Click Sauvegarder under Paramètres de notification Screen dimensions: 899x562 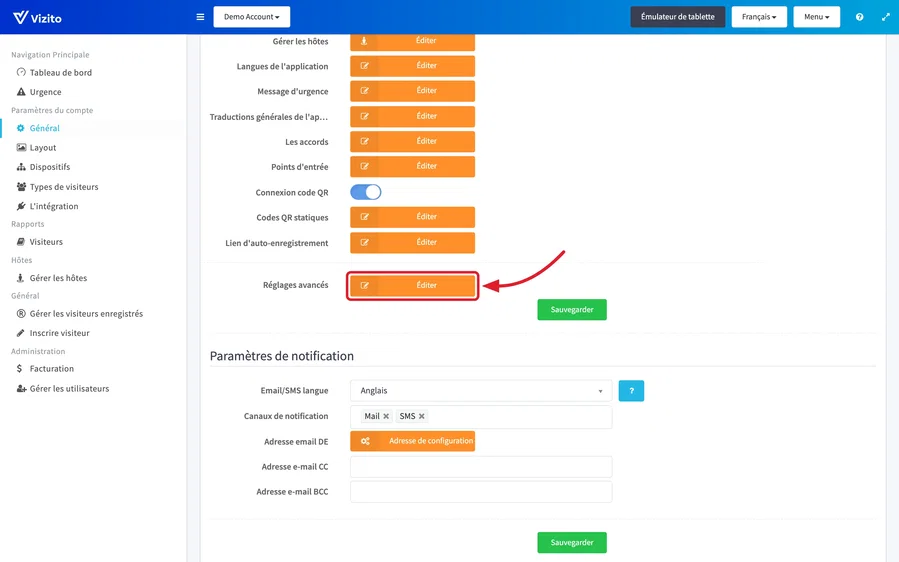(572, 543)
